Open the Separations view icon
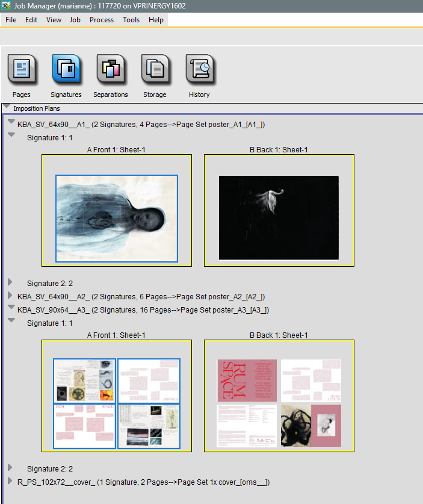The image size is (423, 504). [x=111, y=70]
